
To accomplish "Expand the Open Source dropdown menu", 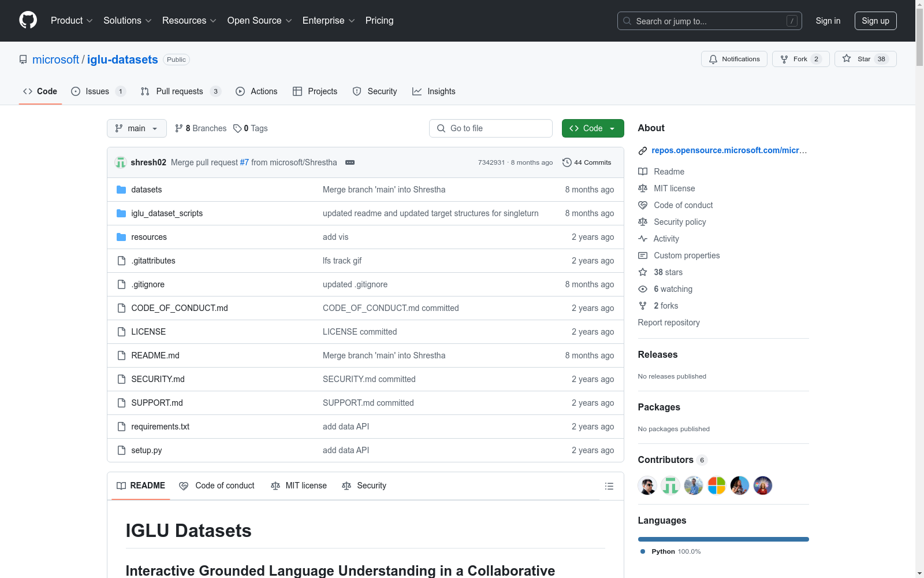I will (260, 20).
